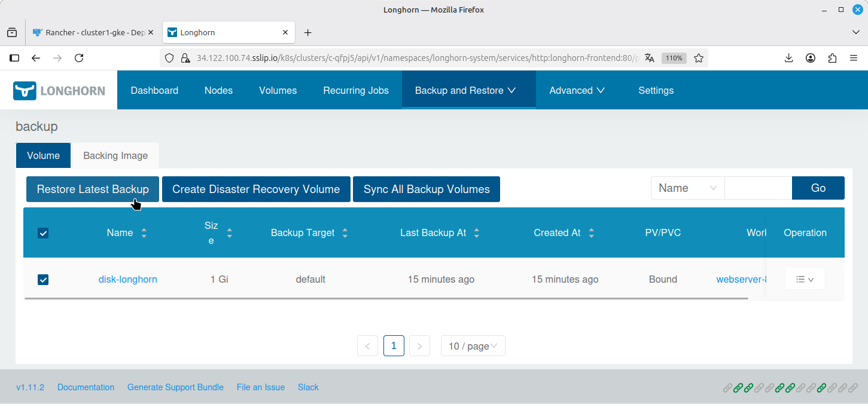Viewport: 868px width, 404px height.
Task: Open the webserver workload link
Action: 741,279
